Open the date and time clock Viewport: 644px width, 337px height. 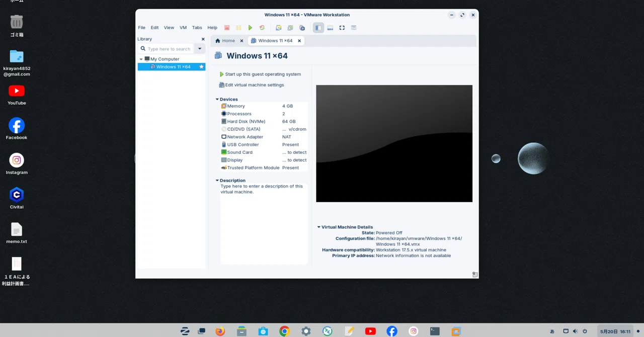point(615,331)
